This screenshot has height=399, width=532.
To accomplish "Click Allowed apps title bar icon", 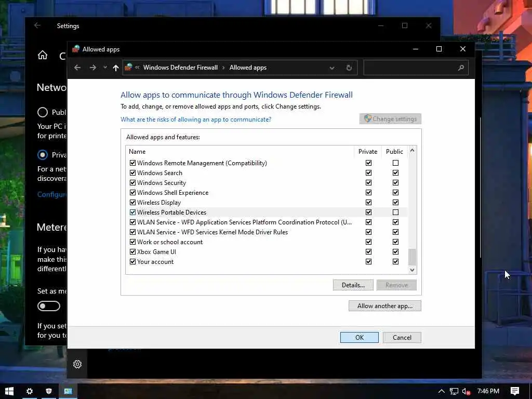I will [76, 49].
